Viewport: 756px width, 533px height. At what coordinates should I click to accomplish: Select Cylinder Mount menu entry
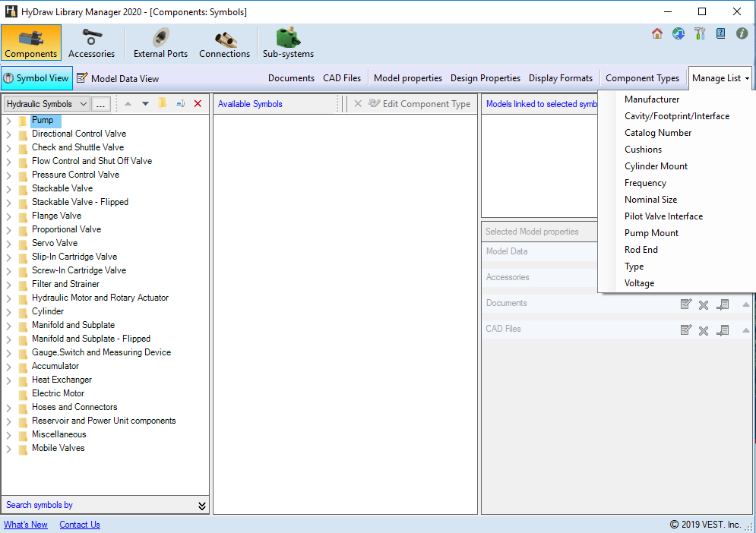coord(656,166)
